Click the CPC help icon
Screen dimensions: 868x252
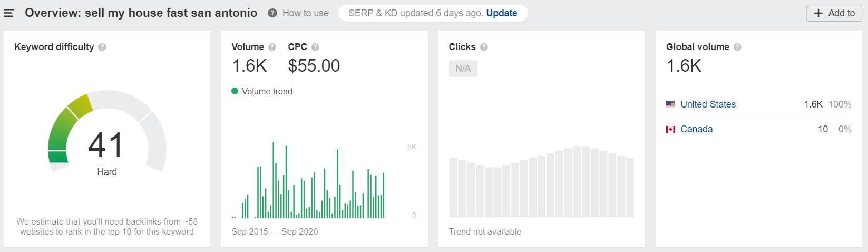coord(315,47)
